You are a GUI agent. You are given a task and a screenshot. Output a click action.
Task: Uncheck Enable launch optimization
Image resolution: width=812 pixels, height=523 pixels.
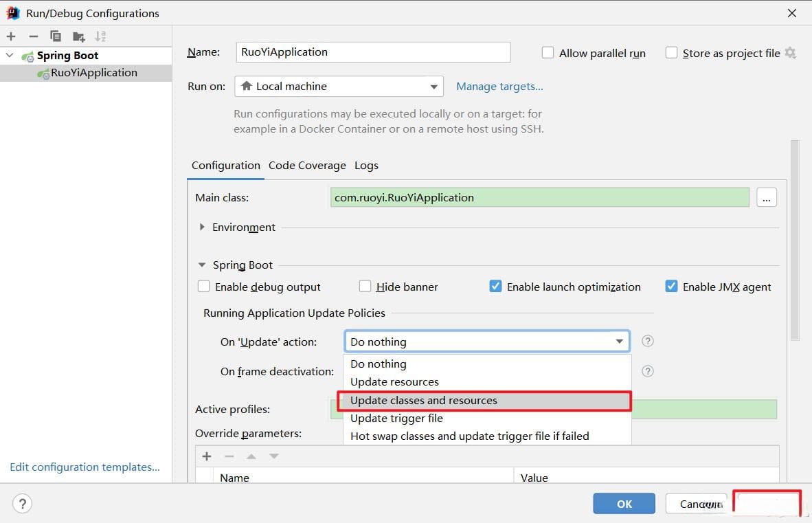click(495, 286)
